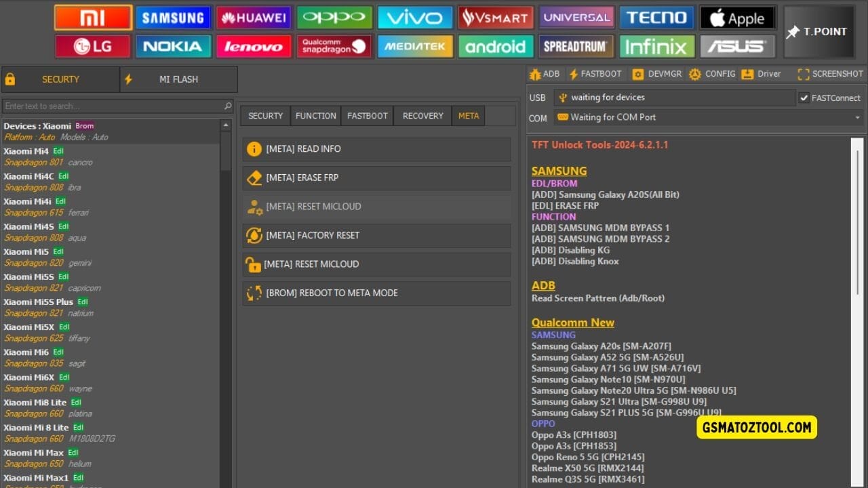868x488 pixels.
Task: Open the Infinix brand section
Action: pos(656,46)
